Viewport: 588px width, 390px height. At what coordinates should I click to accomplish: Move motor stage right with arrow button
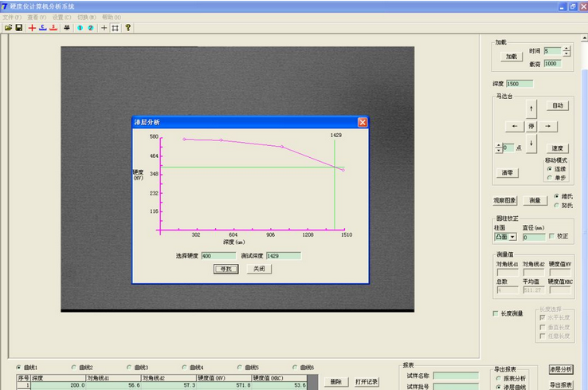click(548, 126)
